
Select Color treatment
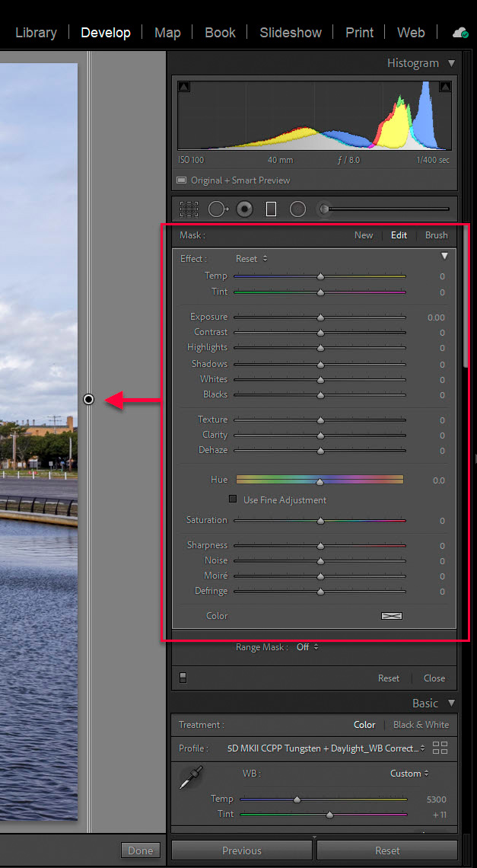coord(364,725)
